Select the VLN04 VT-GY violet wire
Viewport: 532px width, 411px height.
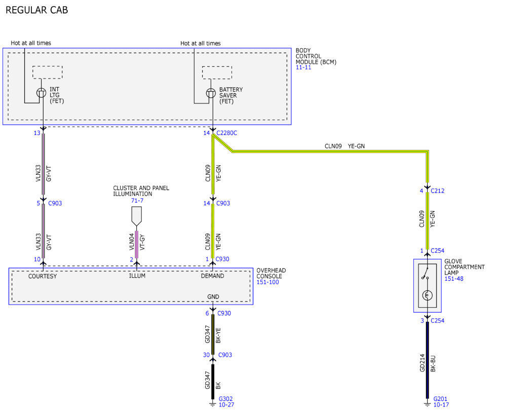(137, 244)
